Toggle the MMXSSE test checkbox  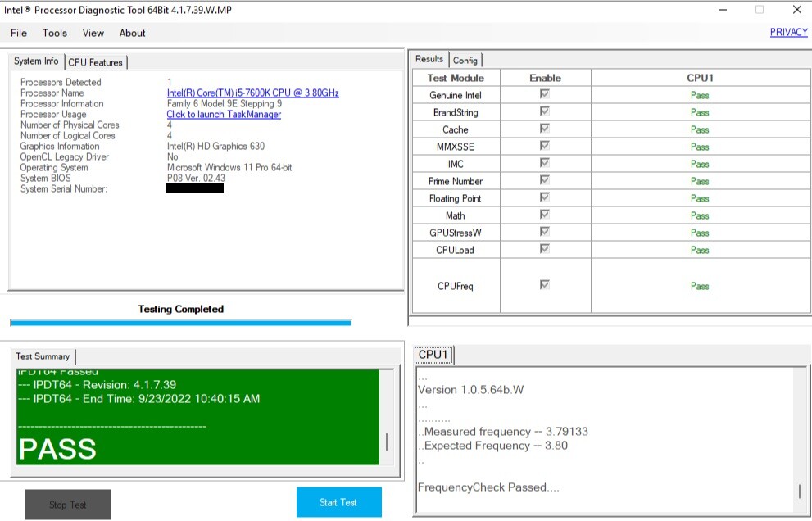(x=544, y=145)
